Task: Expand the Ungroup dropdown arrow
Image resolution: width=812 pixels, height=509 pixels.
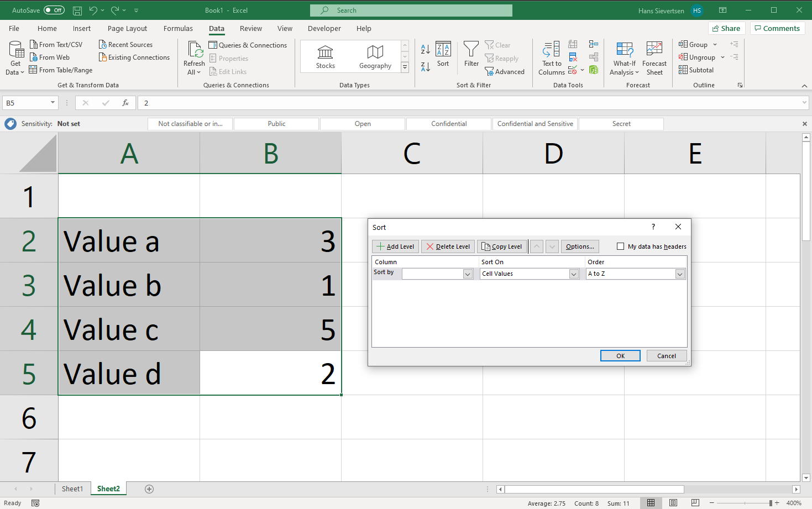Action: pyautogui.click(x=722, y=57)
